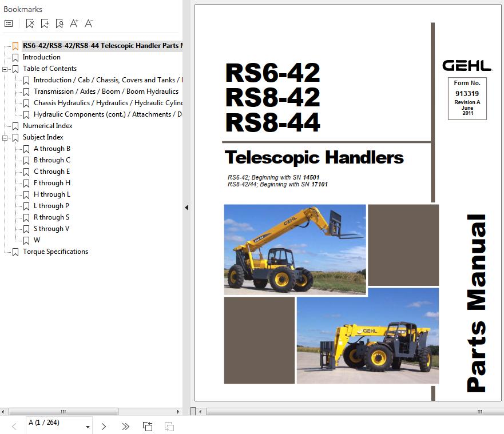
Task: Click the add new bookmark icon
Action: 45,23
